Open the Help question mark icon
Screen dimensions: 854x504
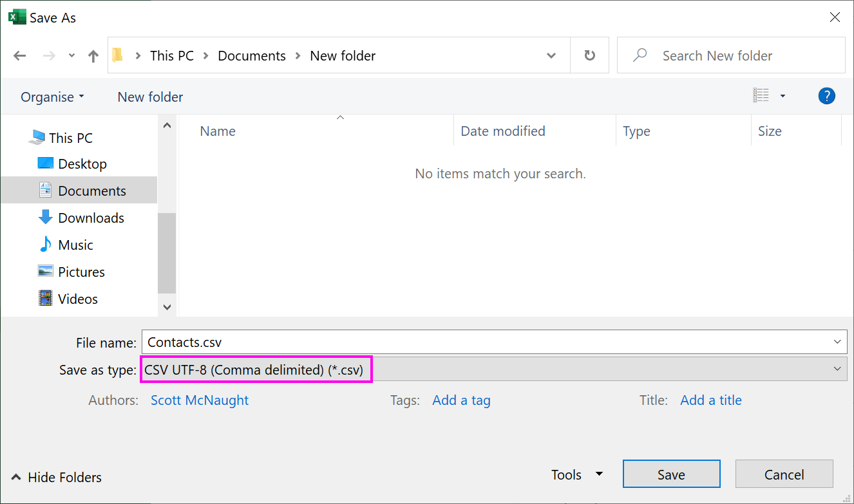826,97
